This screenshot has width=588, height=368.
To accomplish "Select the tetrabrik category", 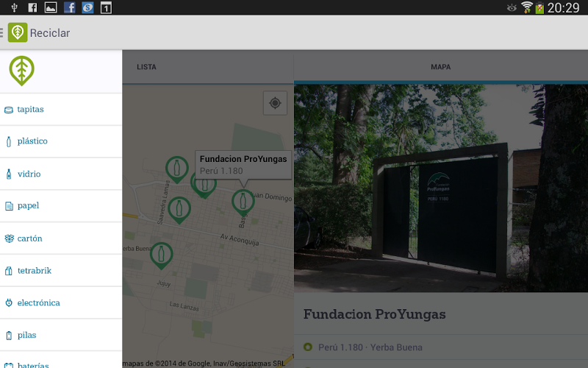I will (61, 271).
